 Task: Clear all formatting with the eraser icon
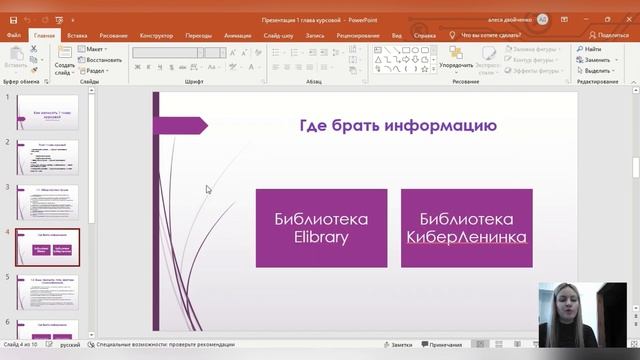tap(258, 52)
